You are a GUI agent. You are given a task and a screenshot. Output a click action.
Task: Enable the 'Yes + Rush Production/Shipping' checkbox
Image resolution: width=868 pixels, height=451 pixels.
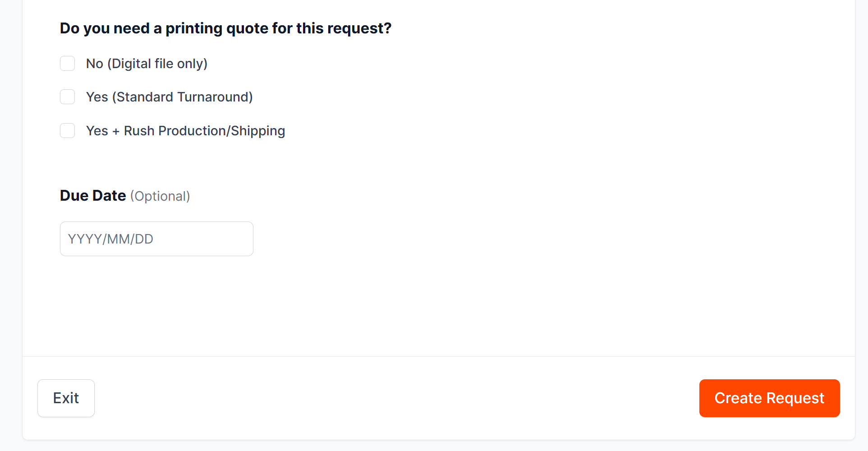(68, 131)
